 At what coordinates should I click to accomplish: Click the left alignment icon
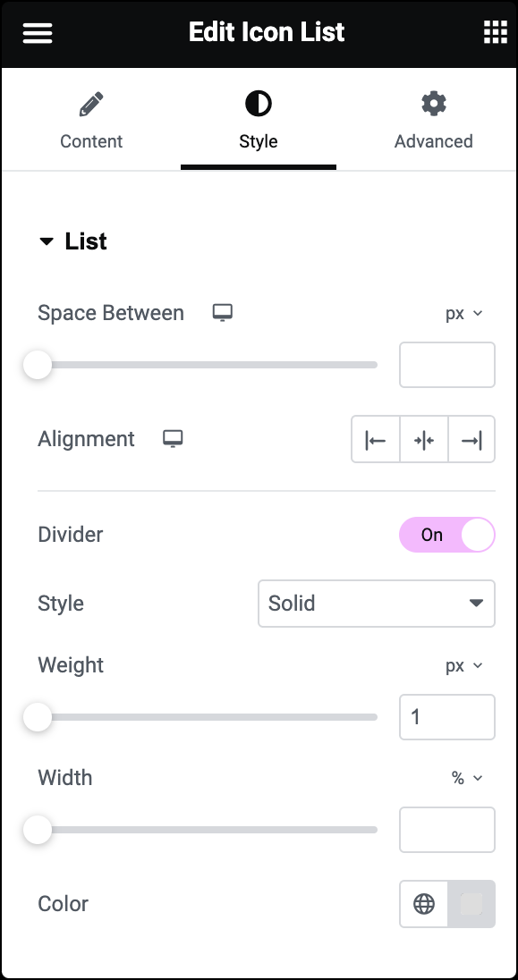[x=376, y=440]
